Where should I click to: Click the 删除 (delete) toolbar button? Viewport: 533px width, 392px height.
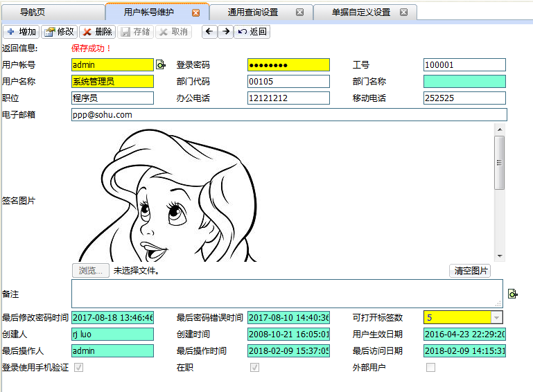point(98,32)
